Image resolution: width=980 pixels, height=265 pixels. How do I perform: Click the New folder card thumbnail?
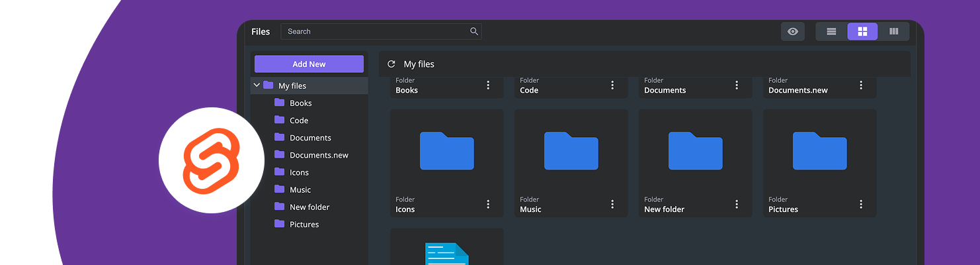pos(696,151)
